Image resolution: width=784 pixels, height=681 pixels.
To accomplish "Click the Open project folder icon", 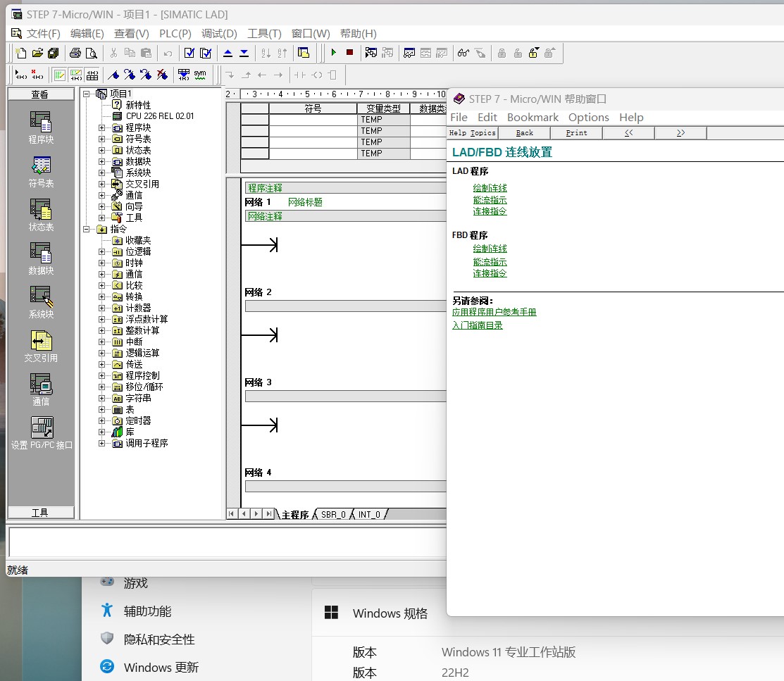I will click(x=37, y=53).
